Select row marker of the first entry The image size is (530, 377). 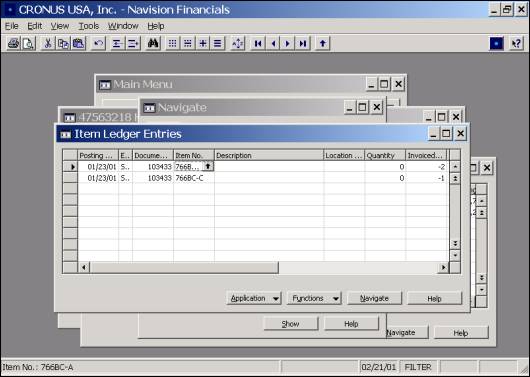click(70, 166)
